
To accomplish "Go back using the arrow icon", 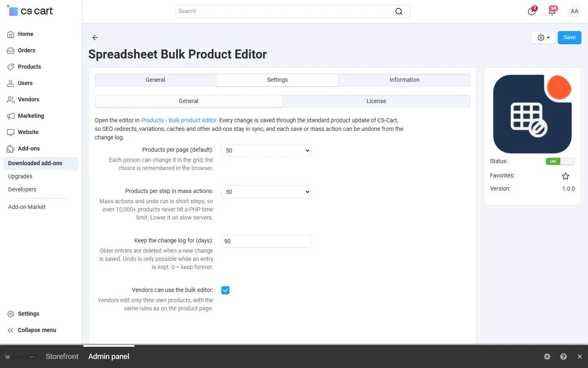I will click(x=95, y=38).
